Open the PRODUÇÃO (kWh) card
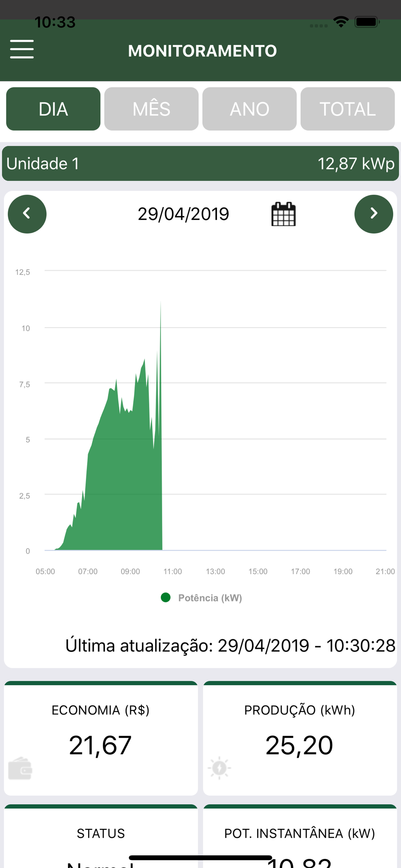Screen dimensions: 401x868 [x=300, y=738]
